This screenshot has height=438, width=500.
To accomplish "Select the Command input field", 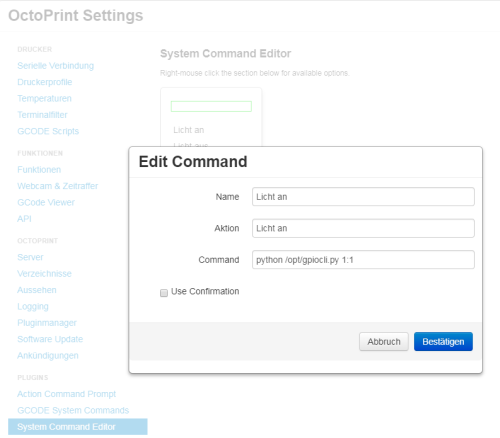I will 363,260.
